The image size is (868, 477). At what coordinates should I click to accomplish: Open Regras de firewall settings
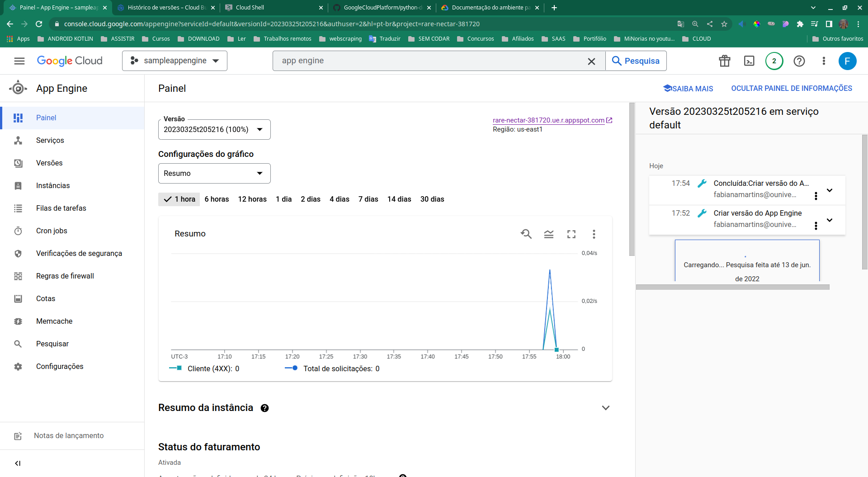[65, 276]
